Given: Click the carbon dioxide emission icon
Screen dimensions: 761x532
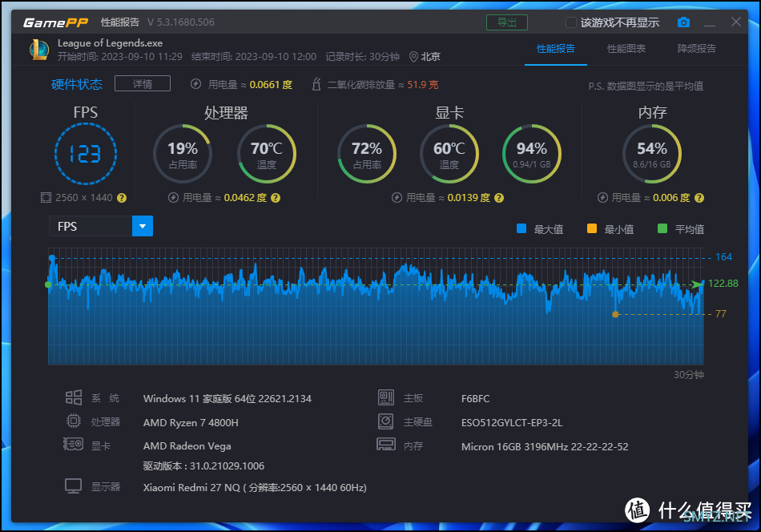Looking at the screenshot, I should 316,84.
